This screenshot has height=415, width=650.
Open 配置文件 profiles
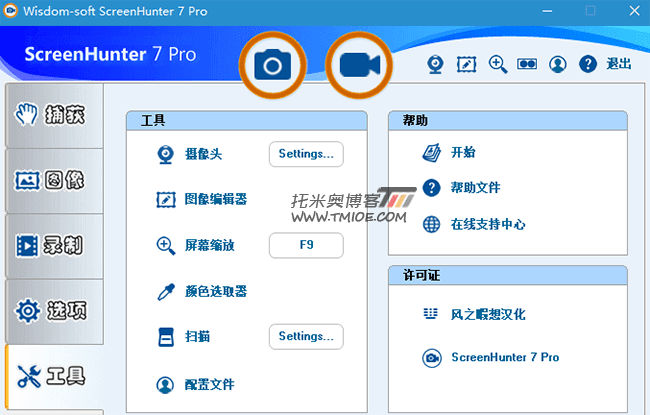point(209,385)
